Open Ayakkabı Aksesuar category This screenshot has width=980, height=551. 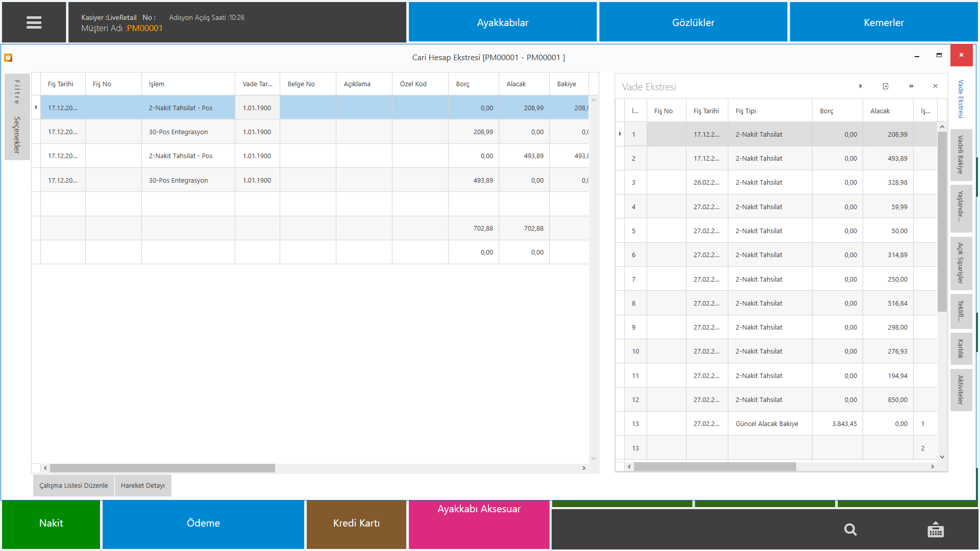click(479, 523)
